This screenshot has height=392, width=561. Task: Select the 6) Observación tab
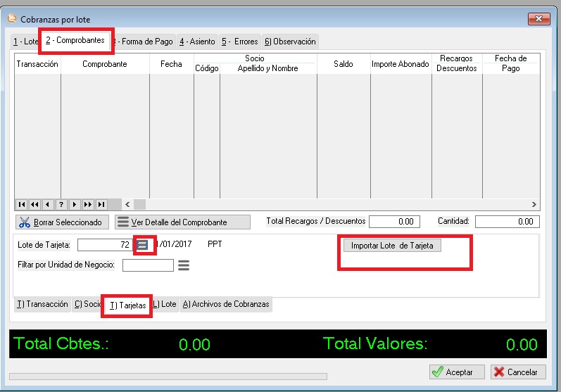pyautogui.click(x=290, y=42)
